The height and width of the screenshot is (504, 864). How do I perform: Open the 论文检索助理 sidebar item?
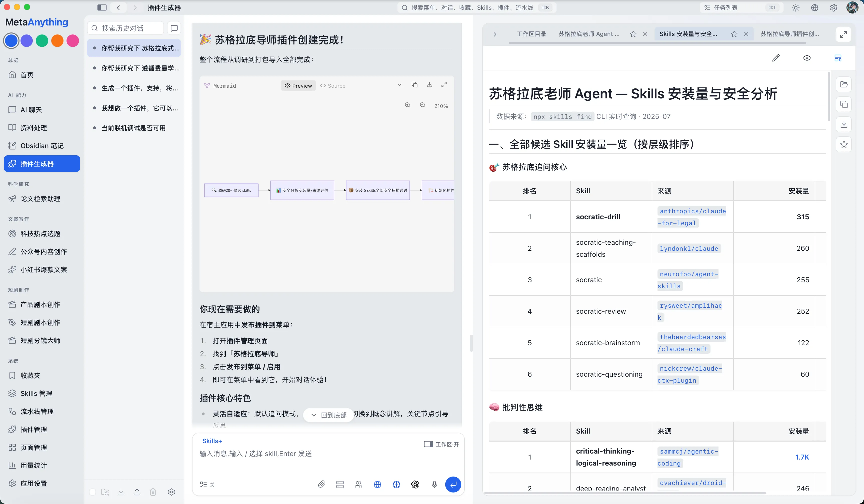coord(42,199)
